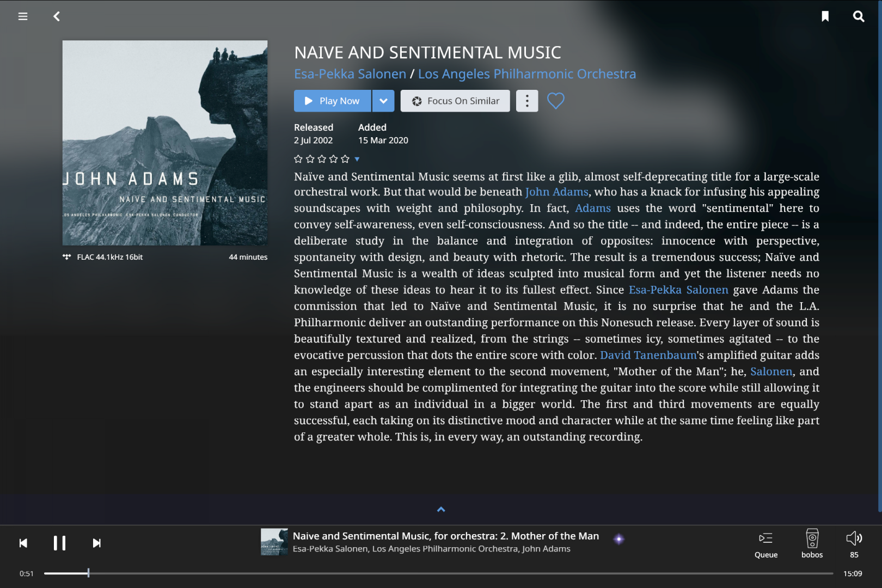Viewport: 882px width, 588px height.
Task: Rate the album two stars
Action: coord(310,159)
